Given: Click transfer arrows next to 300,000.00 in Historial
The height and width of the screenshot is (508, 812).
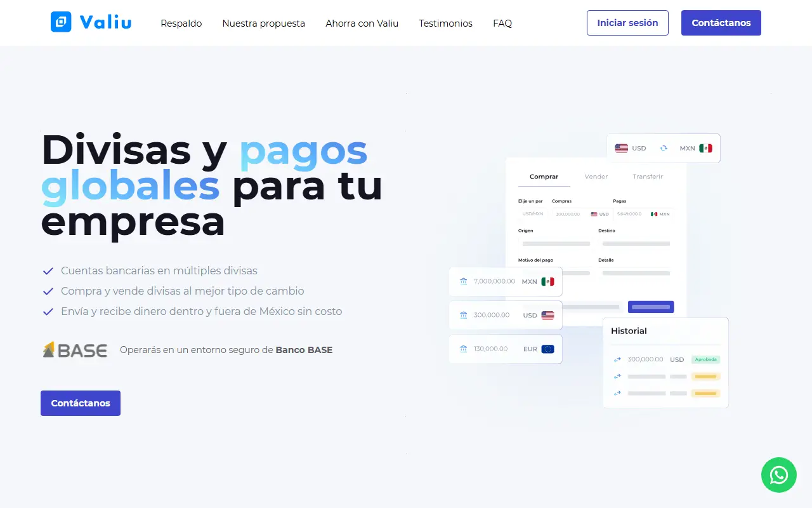Looking at the screenshot, I should point(617,359).
